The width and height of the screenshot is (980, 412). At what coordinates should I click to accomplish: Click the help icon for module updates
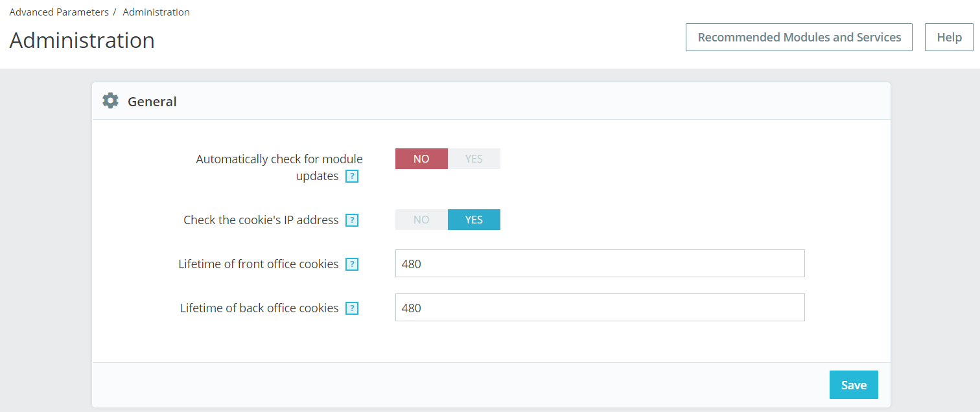pyautogui.click(x=352, y=176)
